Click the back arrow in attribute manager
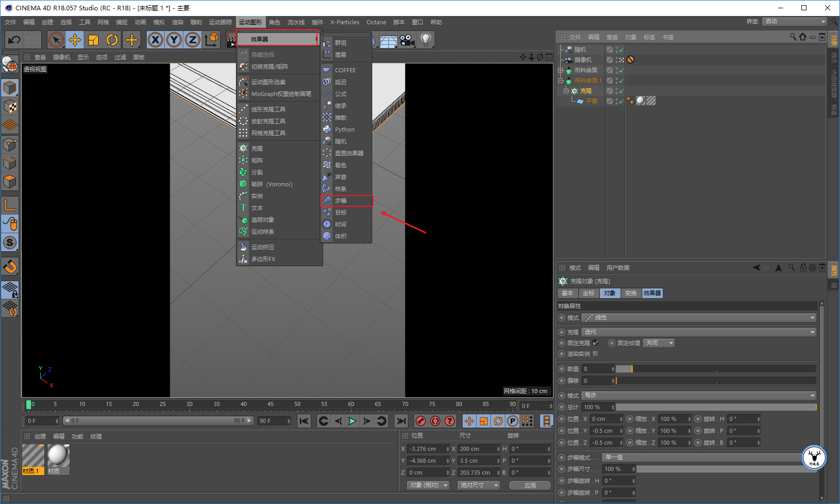 [x=756, y=267]
